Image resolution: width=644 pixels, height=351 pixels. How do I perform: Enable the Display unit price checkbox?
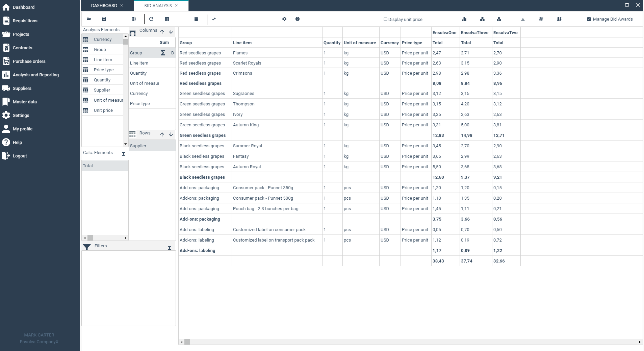[x=385, y=19]
